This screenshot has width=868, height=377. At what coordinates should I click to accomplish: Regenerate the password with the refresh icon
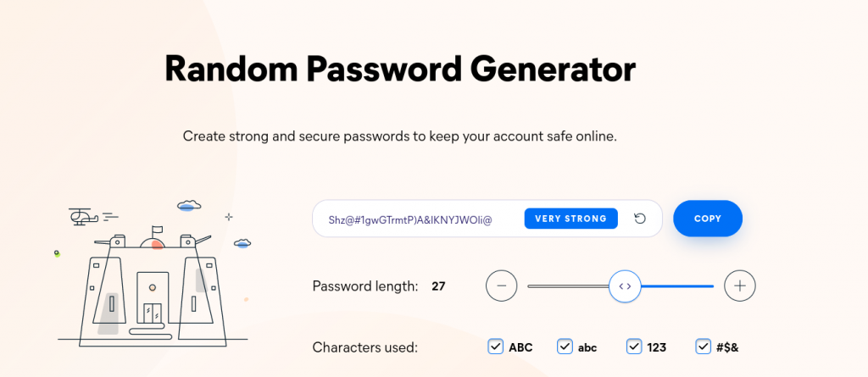[x=640, y=219]
